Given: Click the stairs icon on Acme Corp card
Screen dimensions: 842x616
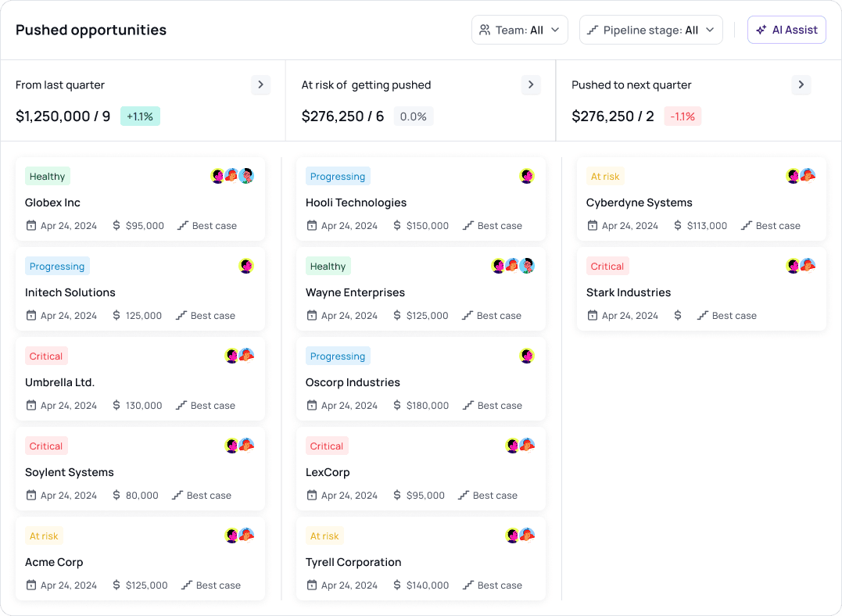Looking at the screenshot, I should (x=187, y=586).
